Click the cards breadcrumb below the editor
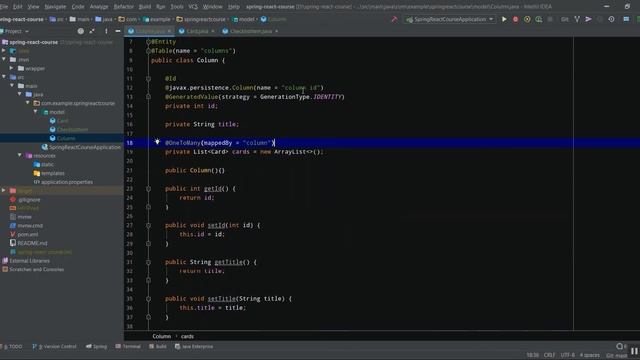Viewport: 640px width, 360px height. [187, 336]
